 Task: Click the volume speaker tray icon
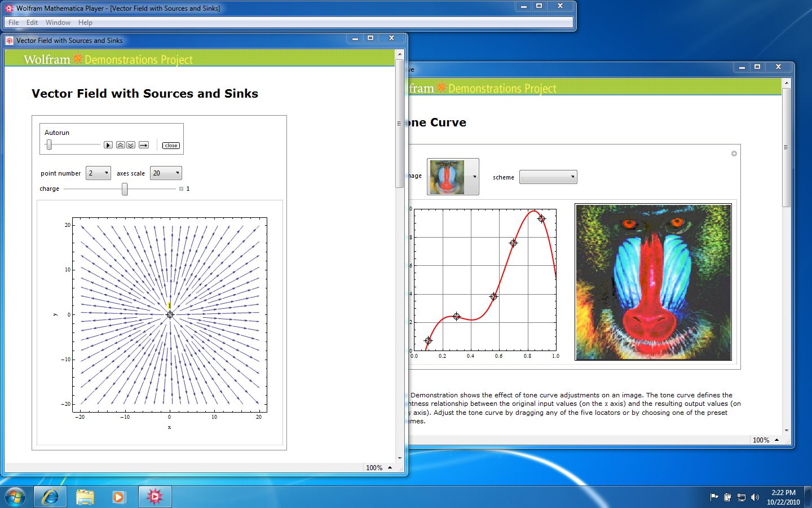coord(755,497)
